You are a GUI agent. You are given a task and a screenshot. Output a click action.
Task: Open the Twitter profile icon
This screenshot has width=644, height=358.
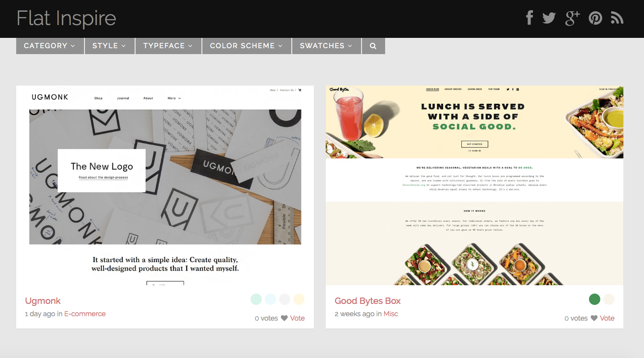point(549,18)
